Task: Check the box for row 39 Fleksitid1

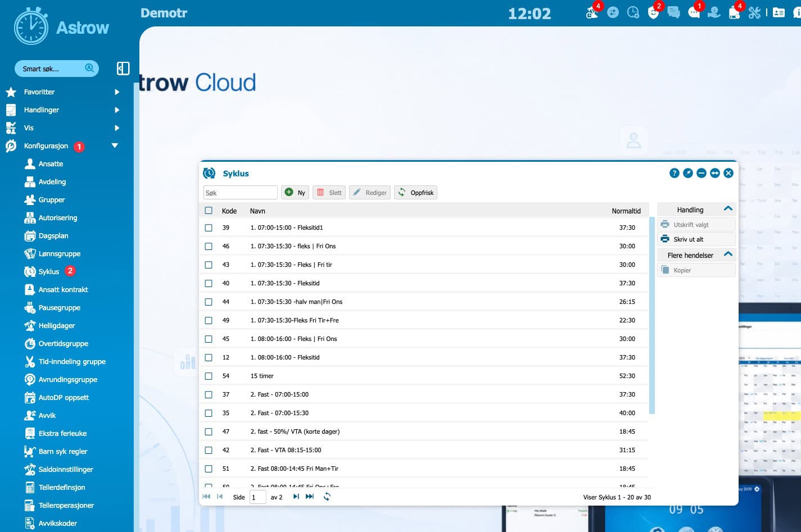Action: (209, 228)
